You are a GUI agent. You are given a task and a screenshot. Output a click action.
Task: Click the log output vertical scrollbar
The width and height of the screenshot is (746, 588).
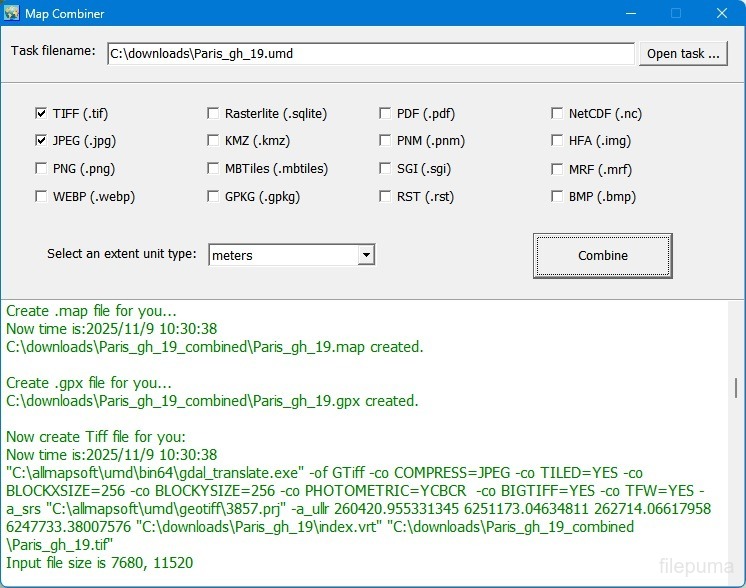point(737,388)
